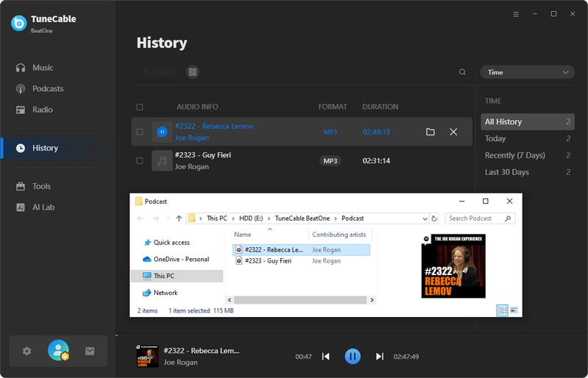
Task: Refresh the Podcast folder in Explorer
Action: tap(434, 218)
